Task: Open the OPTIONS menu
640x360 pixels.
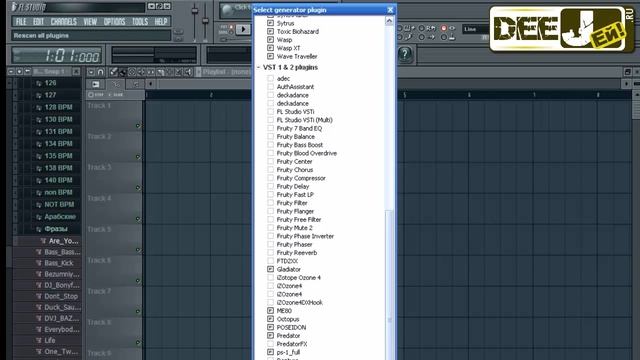Action: pyautogui.click(x=114, y=22)
